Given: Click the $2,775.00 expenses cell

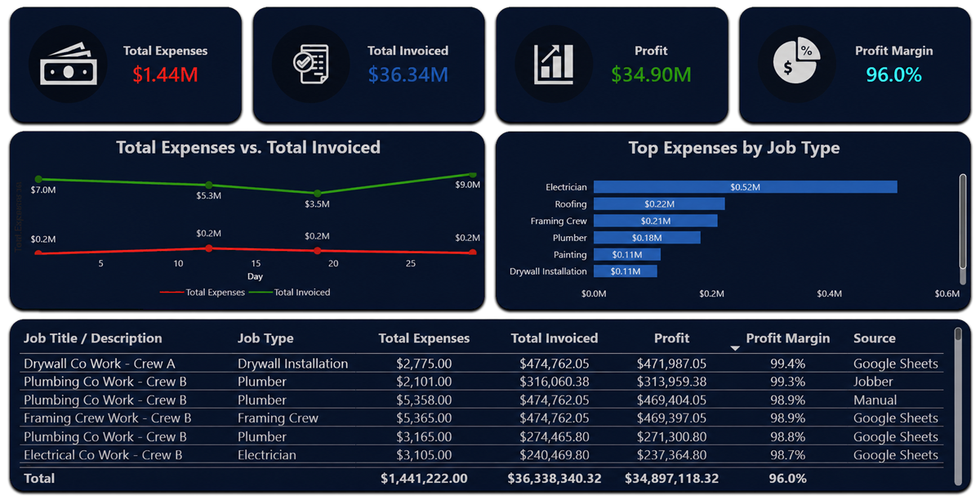Looking at the screenshot, I should coord(424,364).
